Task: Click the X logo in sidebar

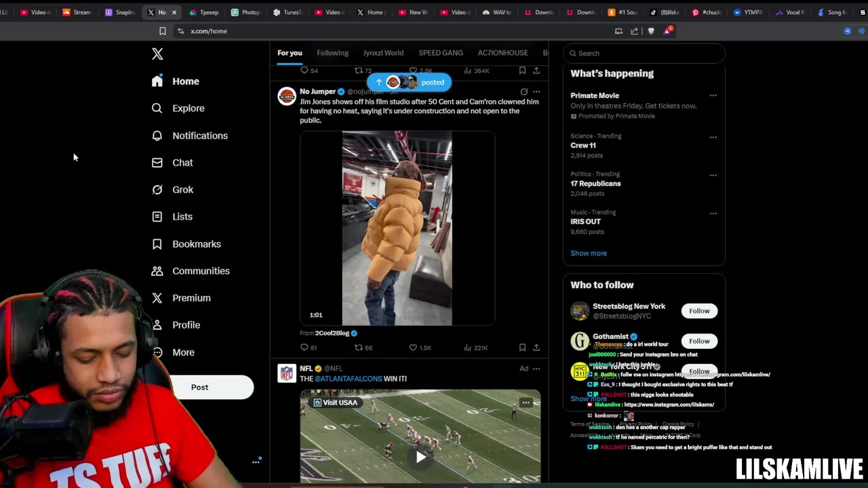Action: tap(157, 54)
